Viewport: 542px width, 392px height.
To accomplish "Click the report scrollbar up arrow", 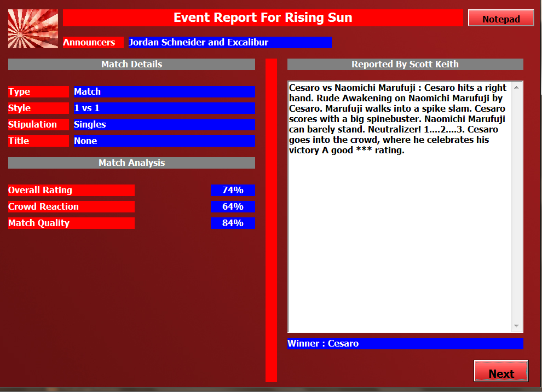I will pyautogui.click(x=516, y=88).
